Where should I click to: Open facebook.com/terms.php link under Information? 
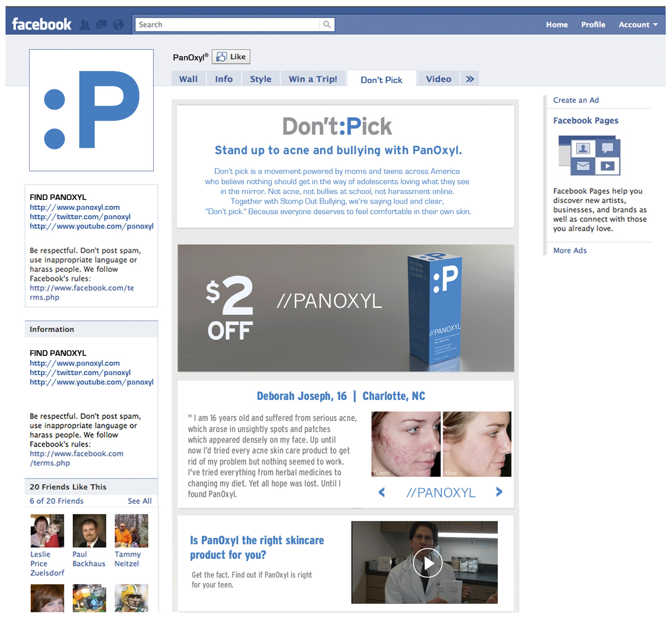point(77,458)
